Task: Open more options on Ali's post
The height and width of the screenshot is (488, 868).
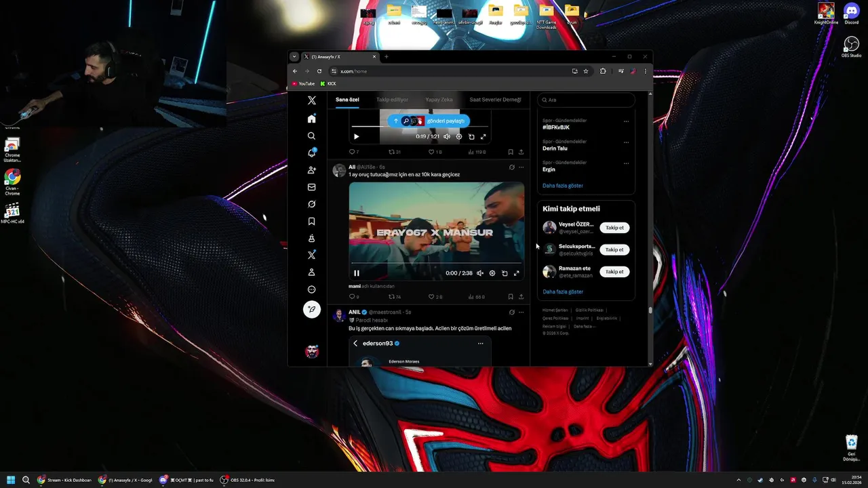Action: [521, 167]
